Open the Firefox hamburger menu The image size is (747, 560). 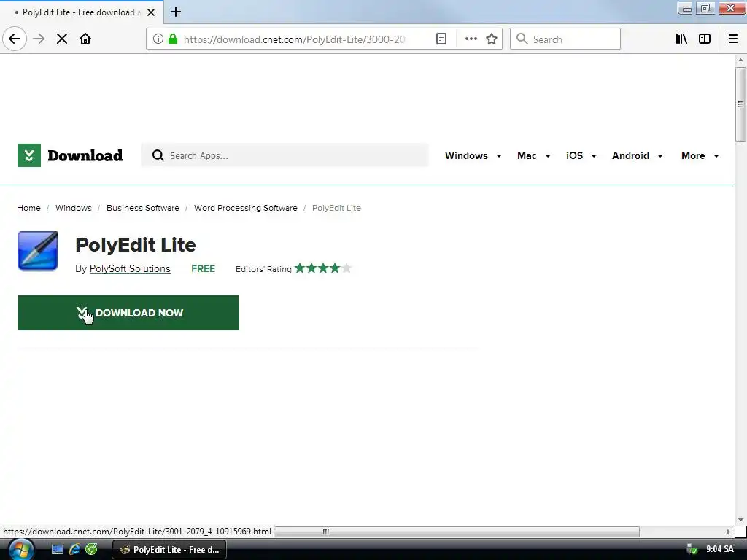tap(733, 39)
